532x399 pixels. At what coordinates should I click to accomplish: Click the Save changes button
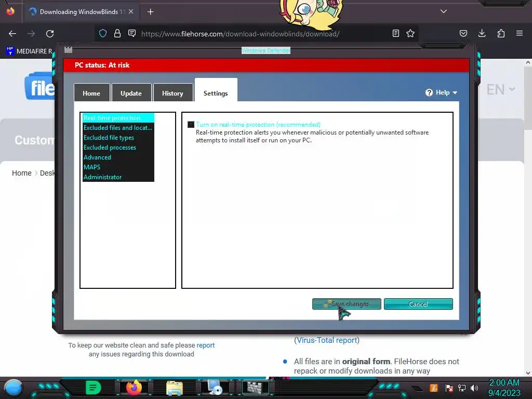pyautogui.click(x=347, y=304)
